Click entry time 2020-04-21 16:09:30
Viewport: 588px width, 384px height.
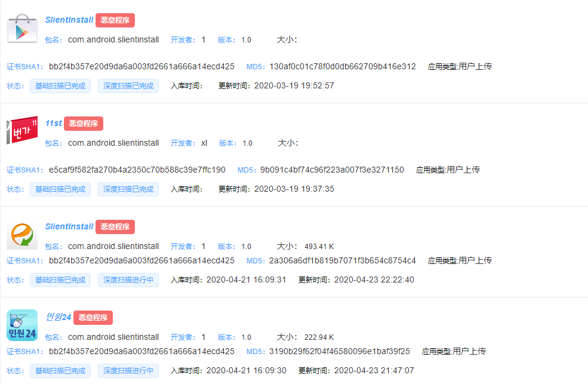pos(247,370)
